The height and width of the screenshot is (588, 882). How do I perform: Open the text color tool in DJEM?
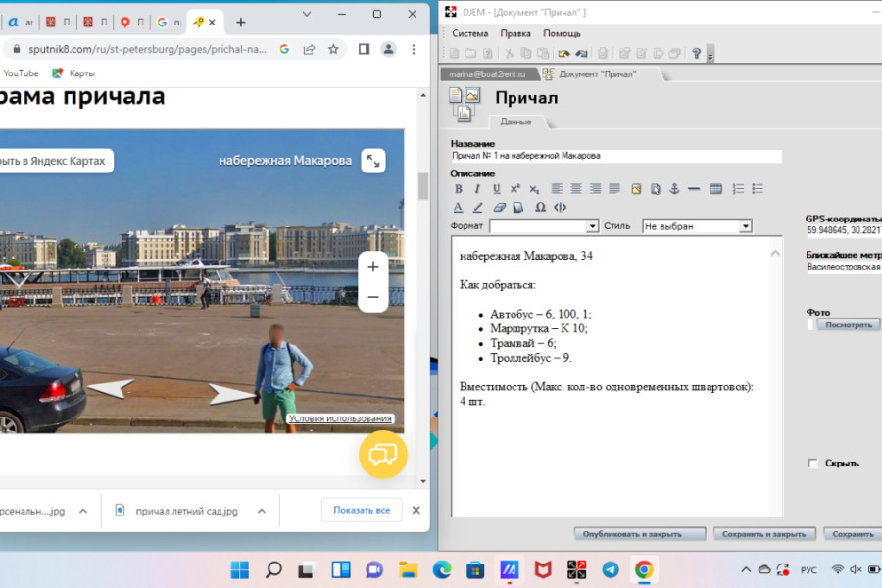pos(459,208)
